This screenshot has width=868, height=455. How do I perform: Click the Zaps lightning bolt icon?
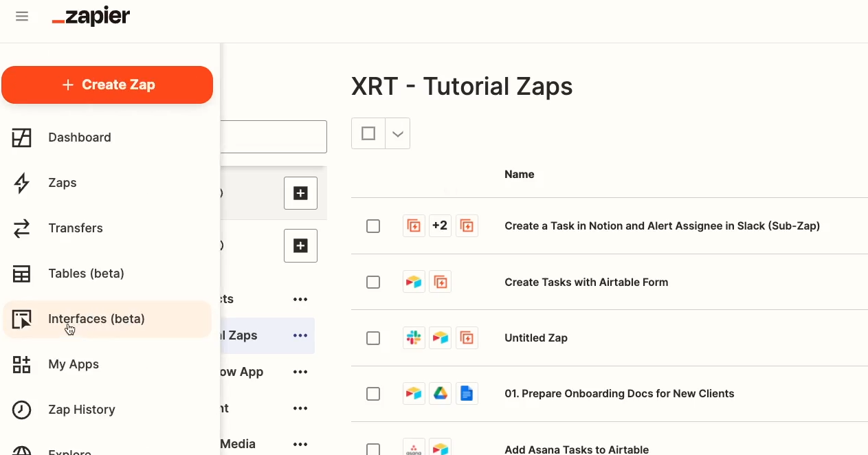(x=22, y=183)
